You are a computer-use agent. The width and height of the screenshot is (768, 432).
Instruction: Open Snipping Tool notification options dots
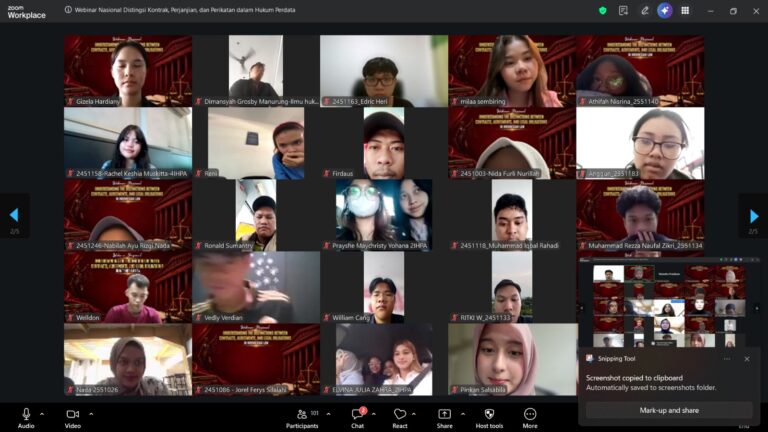click(727, 359)
